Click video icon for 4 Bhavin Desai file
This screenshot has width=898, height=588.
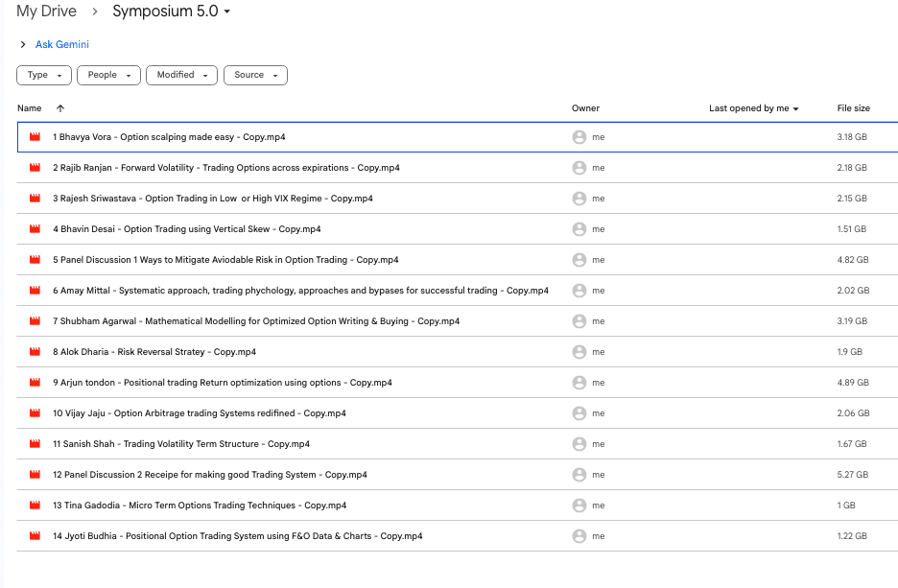tap(35, 229)
